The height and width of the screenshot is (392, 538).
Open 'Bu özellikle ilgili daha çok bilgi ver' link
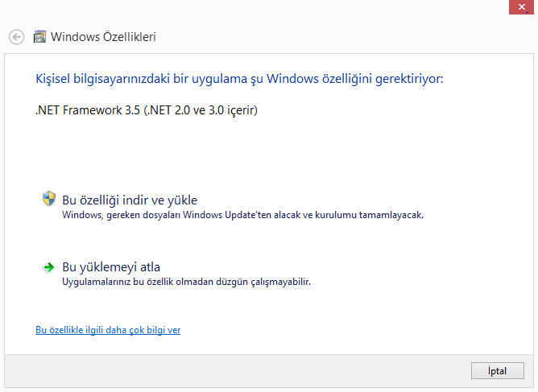click(x=108, y=330)
